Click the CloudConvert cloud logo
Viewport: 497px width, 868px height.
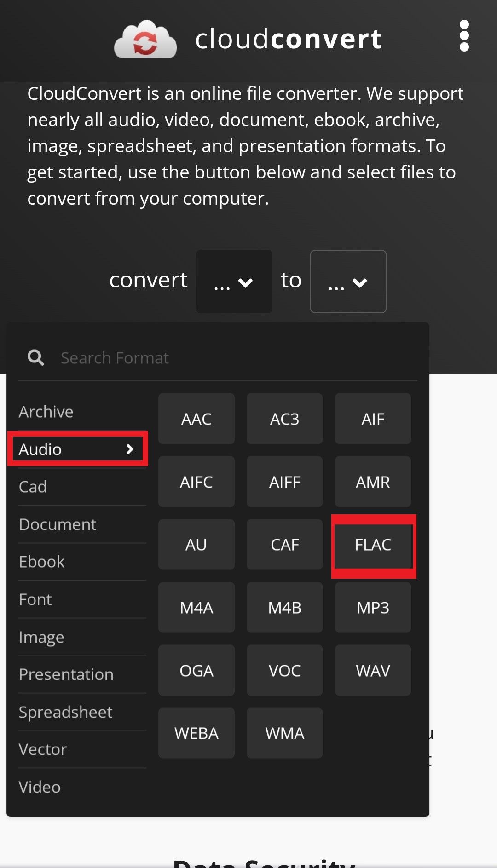point(145,39)
